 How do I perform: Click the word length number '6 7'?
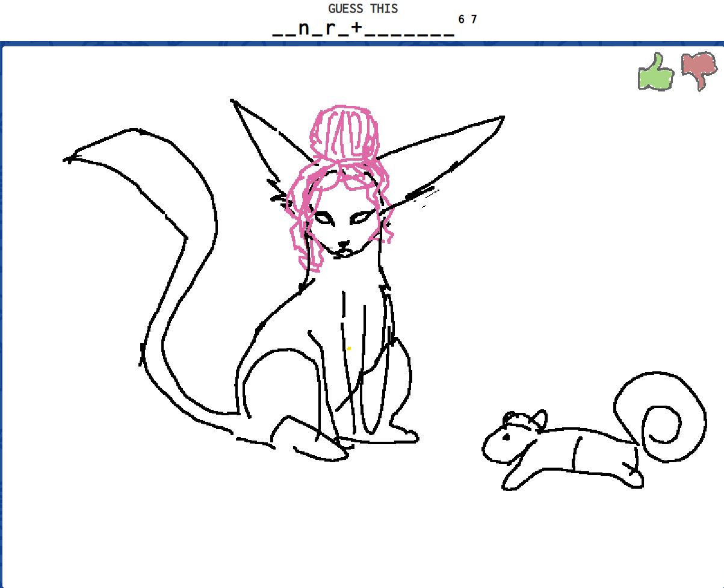point(467,19)
